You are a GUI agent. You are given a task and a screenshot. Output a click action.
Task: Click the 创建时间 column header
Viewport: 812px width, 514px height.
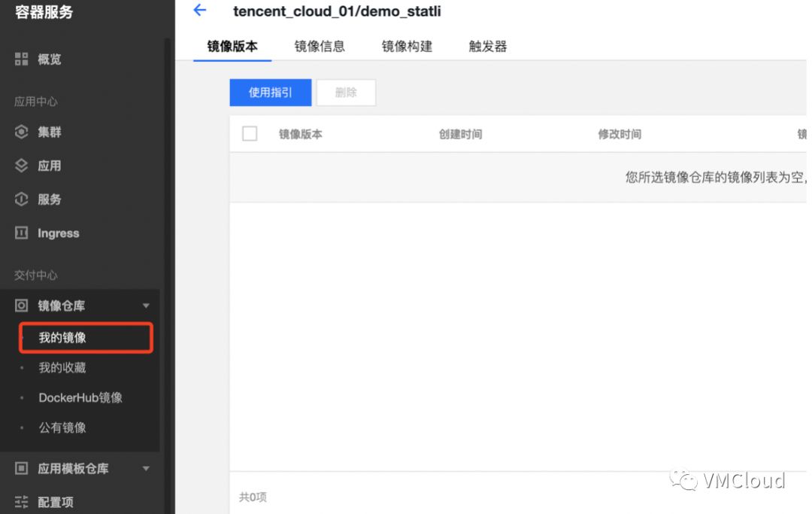pos(460,134)
